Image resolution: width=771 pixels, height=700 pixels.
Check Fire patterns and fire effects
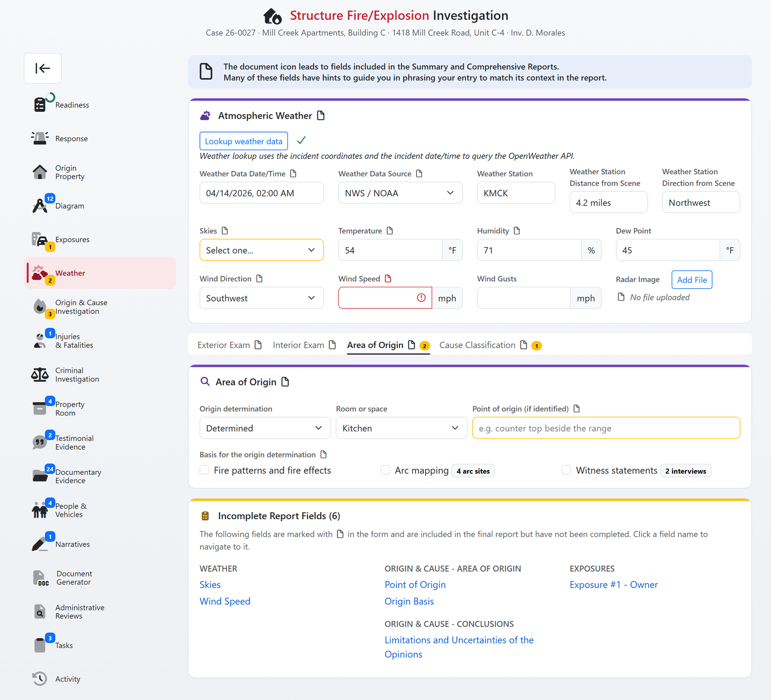click(204, 470)
